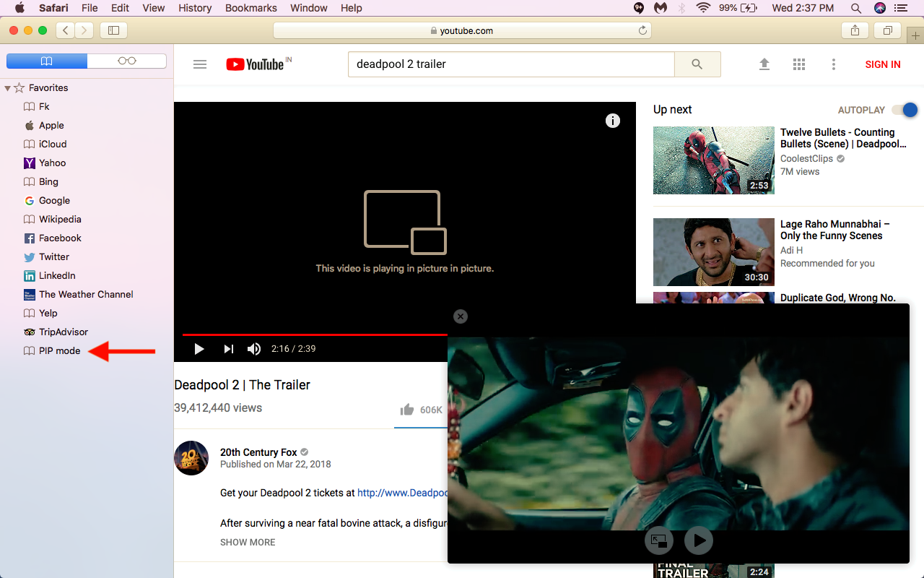The image size is (924, 578).
Task: Open the Window menu
Action: pos(309,8)
